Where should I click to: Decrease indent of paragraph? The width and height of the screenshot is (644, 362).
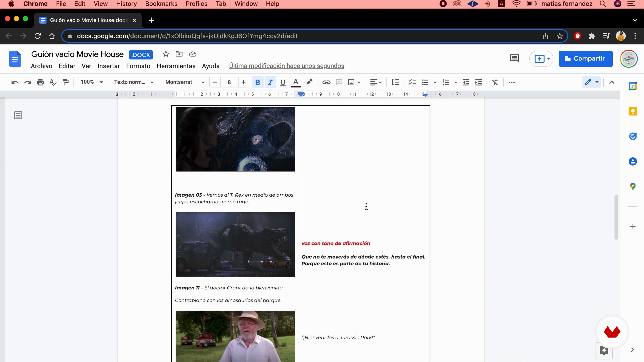coord(466,82)
